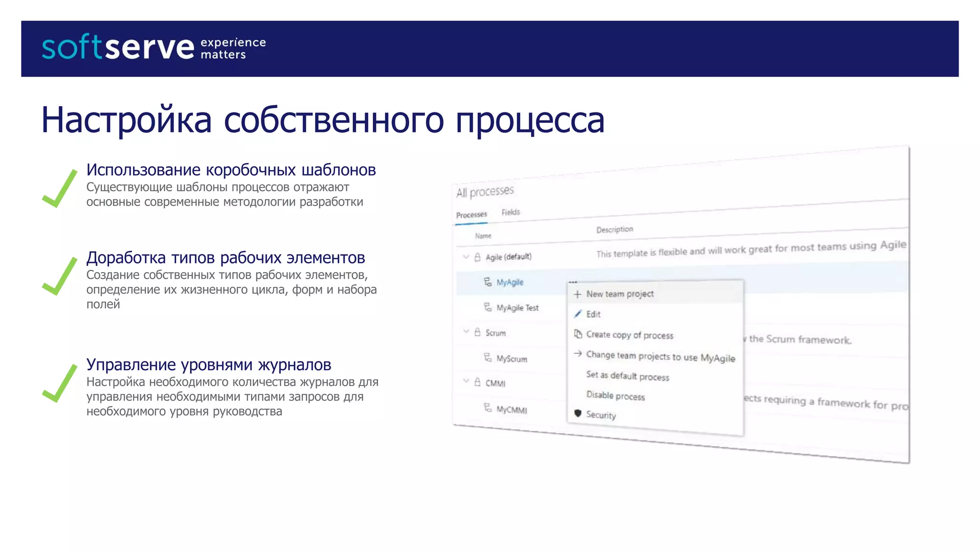Click the SoftServe logo in header
The width and height of the screenshot is (980, 551).
[118, 47]
